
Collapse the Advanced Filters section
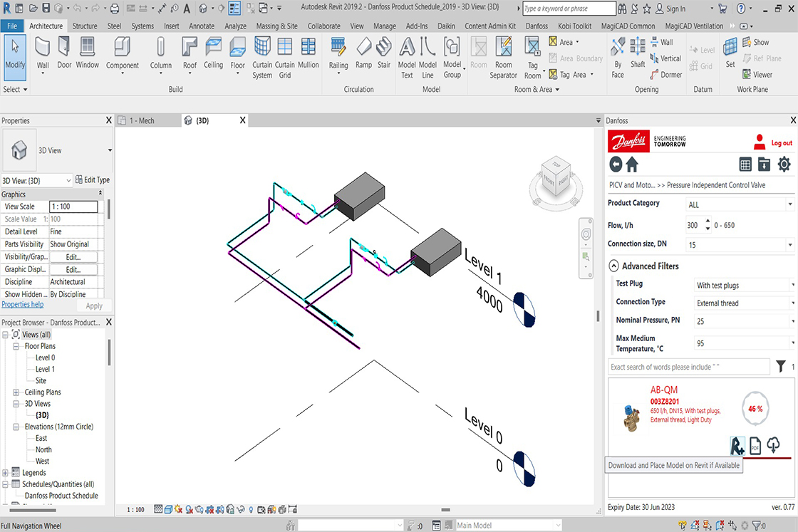614,266
